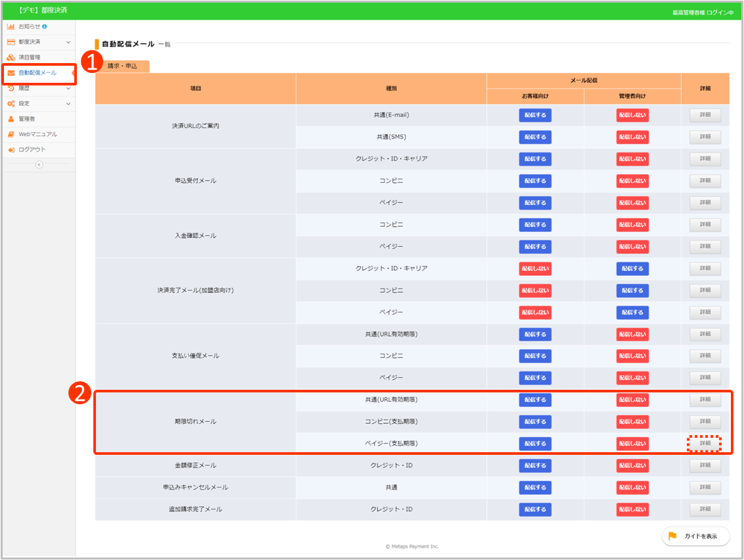Click the blue info badge beside お知らせ
The width and height of the screenshot is (744, 560).
(45, 26)
